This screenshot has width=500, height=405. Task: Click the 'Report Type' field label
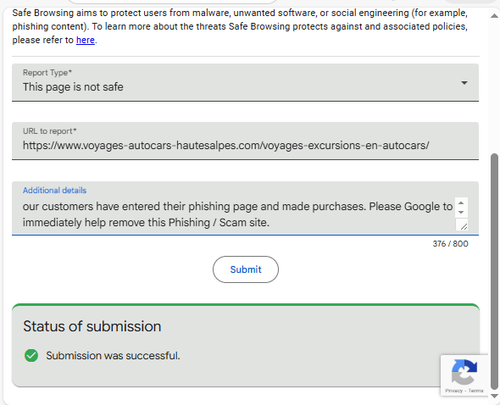[x=47, y=73]
